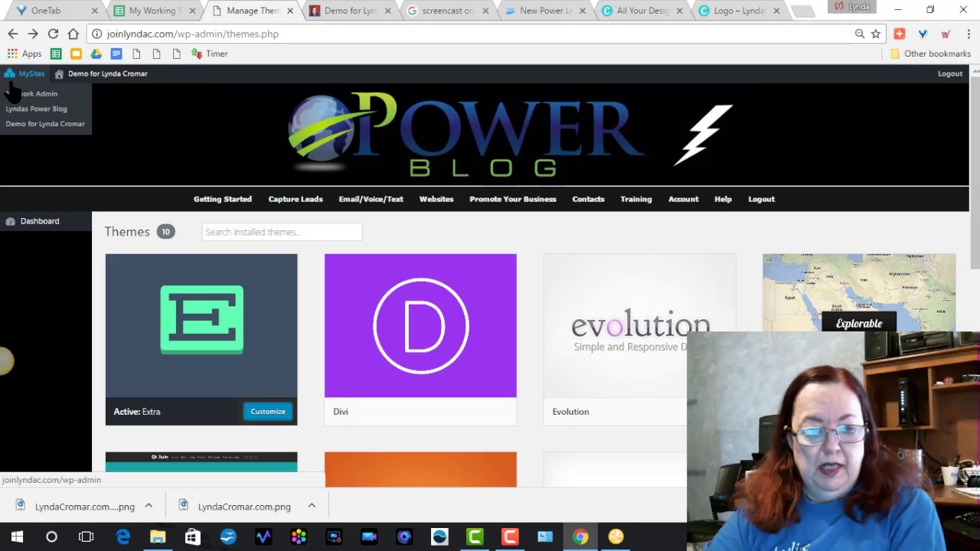The width and height of the screenshot is (980, 551).
Task: Open Promote Your Business menu
Action: (513, 199)
